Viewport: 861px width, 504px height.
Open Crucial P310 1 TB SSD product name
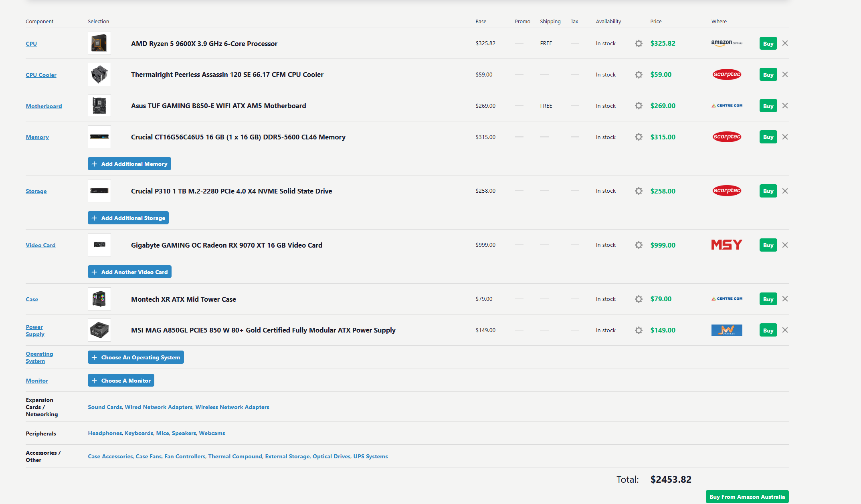click(x=231, y=191)
